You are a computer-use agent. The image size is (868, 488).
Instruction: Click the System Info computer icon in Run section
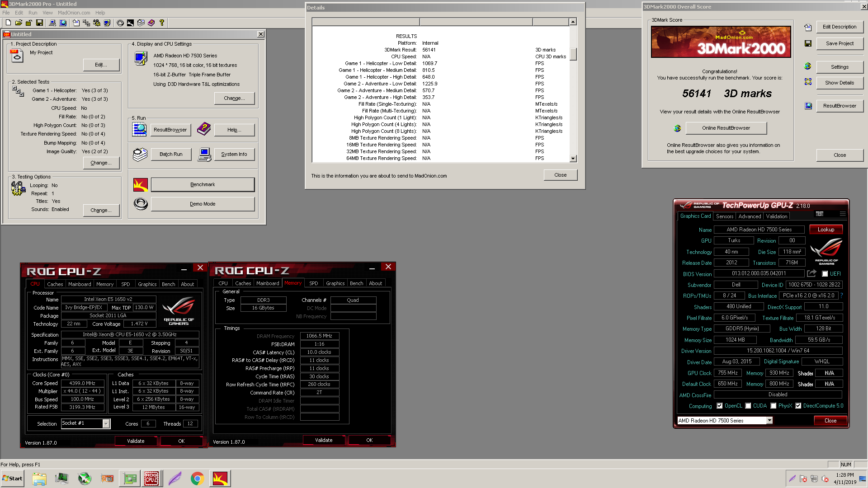204,154
